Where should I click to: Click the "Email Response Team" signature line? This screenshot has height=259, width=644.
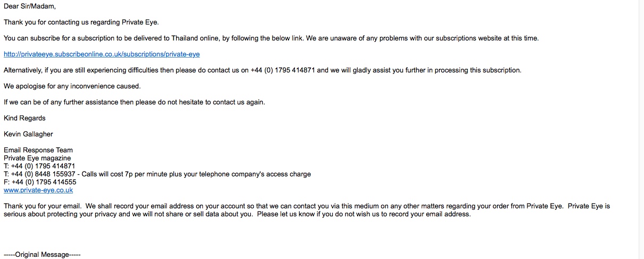pos(38,150)
